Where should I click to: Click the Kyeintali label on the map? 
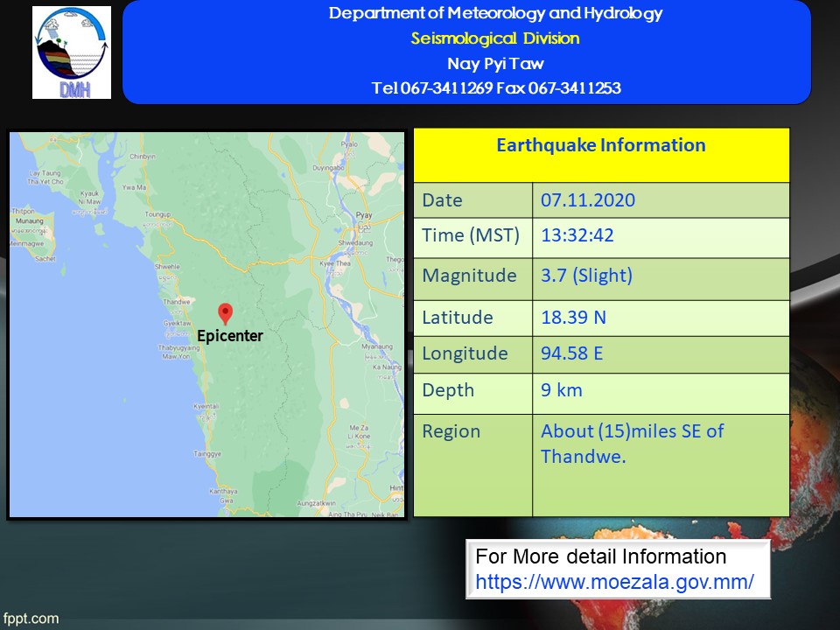pyautogui.click(x=206, y=407)
